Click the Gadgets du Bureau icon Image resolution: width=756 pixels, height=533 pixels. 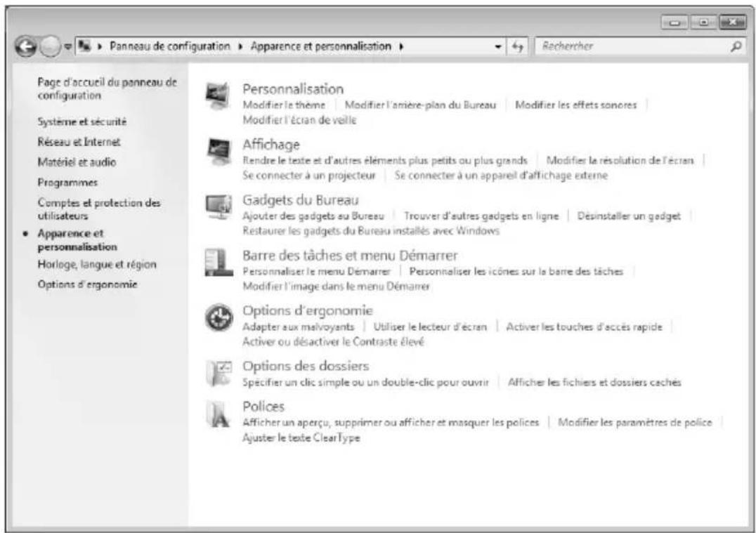pos(219,206)
